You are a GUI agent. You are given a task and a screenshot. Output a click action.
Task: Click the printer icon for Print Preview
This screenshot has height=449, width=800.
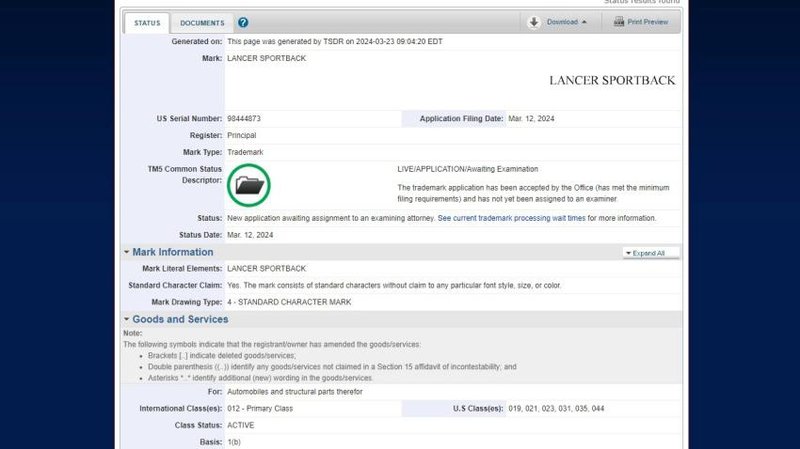[x=619, y=22]
